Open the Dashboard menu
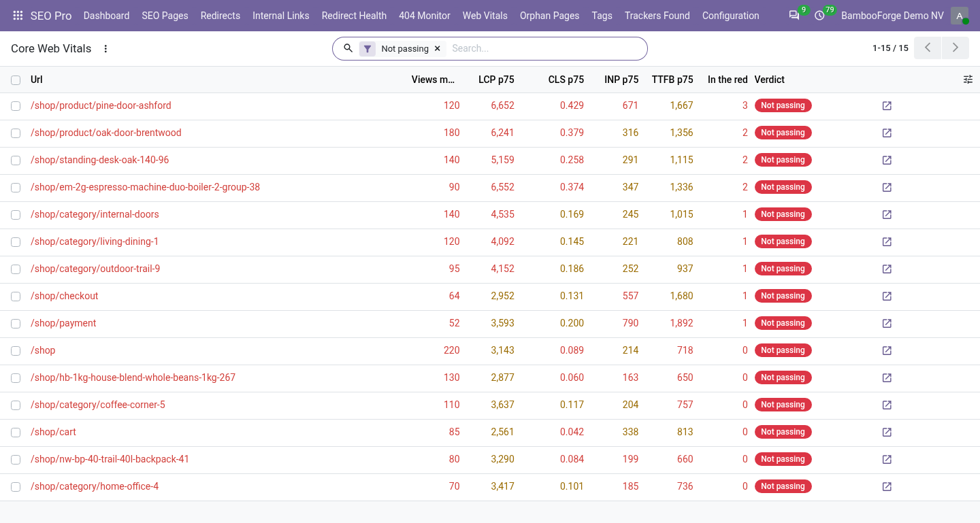This screenshot has width=980, height=523. coord(106,16)
